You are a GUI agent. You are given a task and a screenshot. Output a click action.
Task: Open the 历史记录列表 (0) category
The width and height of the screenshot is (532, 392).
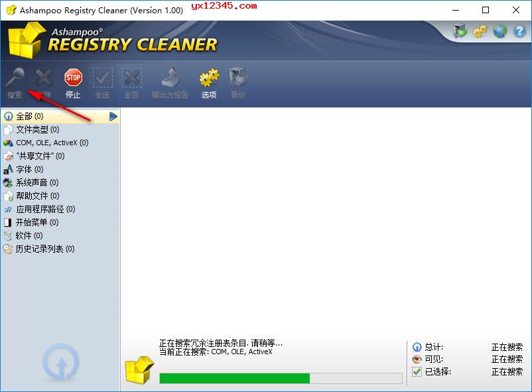(x=60, y=249)
